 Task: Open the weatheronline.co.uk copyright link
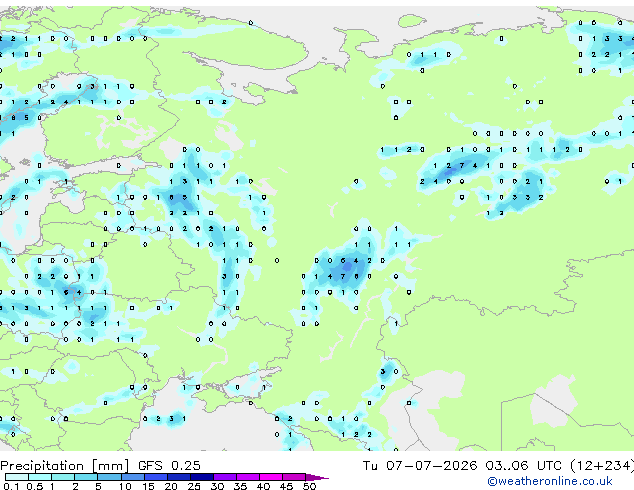coord(550,481)
